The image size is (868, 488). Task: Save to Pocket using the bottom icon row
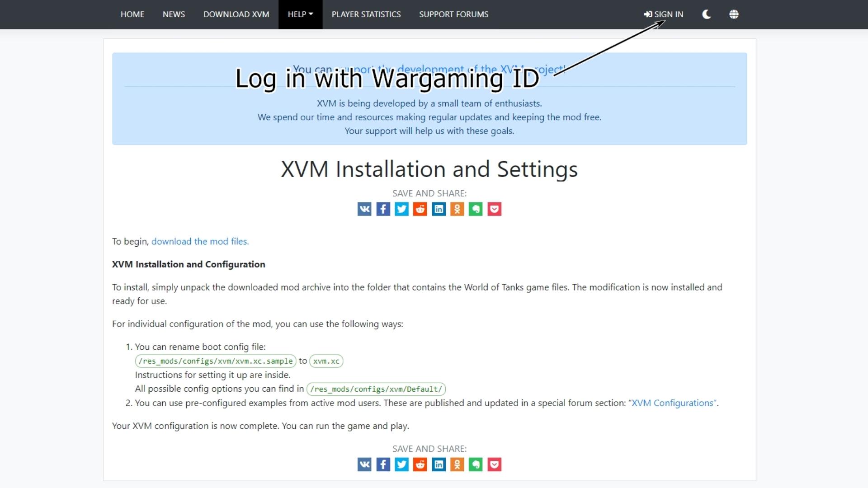(494, 465)
